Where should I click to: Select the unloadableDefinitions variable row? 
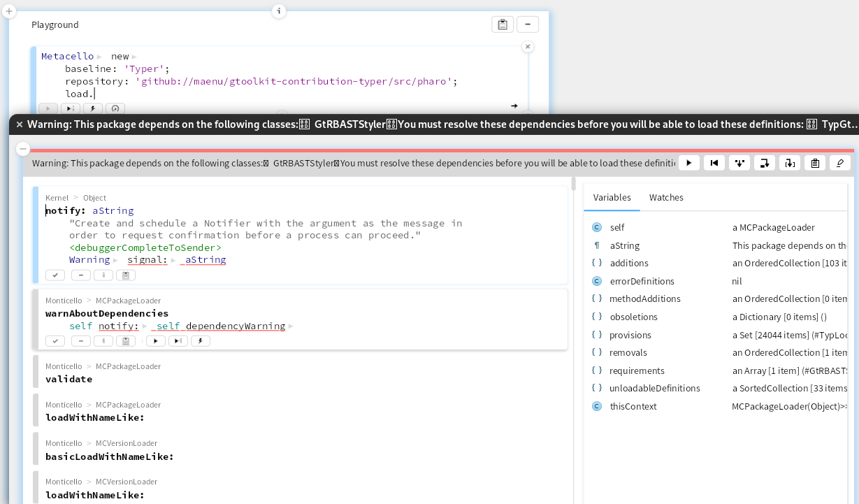pyautogui.click(x=716, y=388)
